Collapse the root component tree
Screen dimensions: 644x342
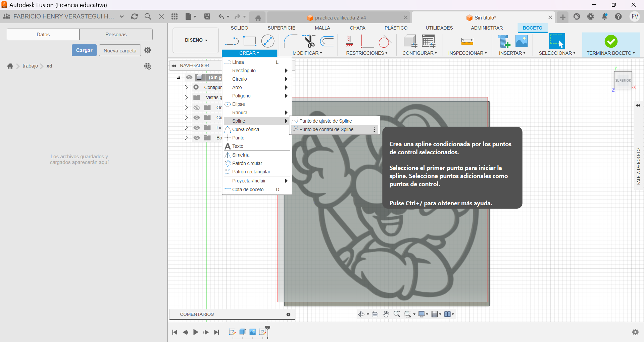coord(179,77)
